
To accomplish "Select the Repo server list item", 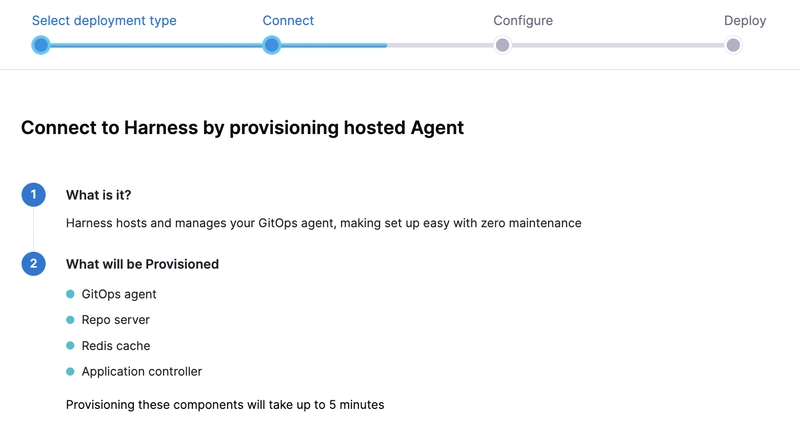I will [x=116, y=320].
